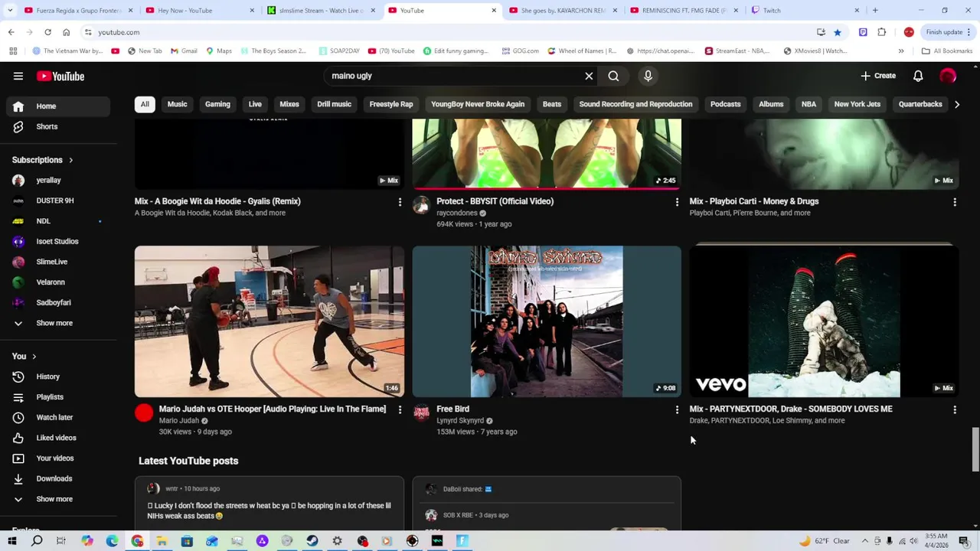Open options for Protect - BBYSIT video
The width and height of the screenshot is (980, 551).
click(x=677, y=202)
